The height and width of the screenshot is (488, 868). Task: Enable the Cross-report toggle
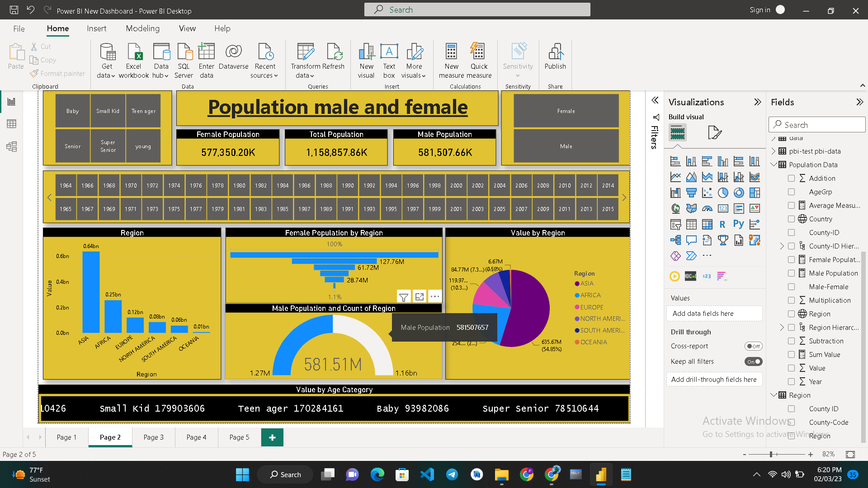click(x=753, y=346)
